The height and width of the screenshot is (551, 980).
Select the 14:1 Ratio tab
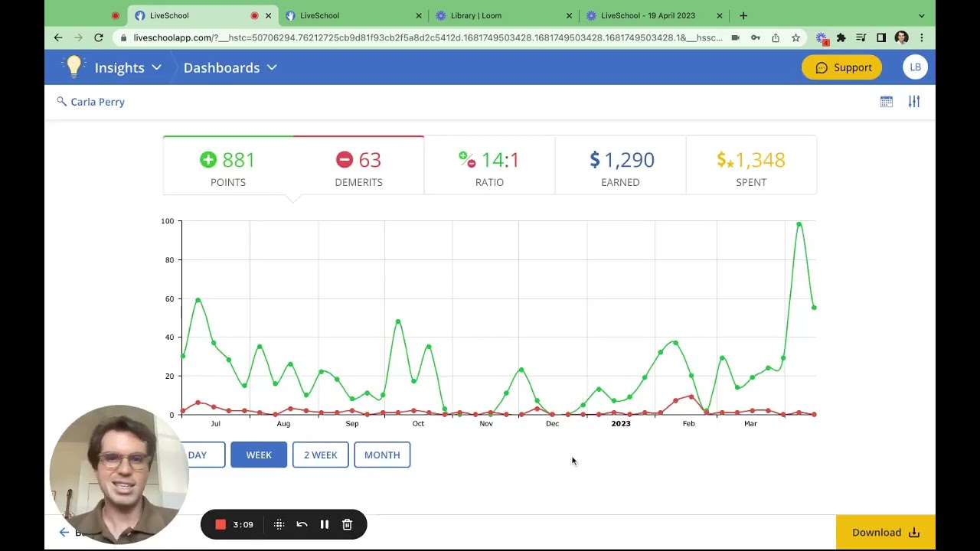tap(489, 166)
